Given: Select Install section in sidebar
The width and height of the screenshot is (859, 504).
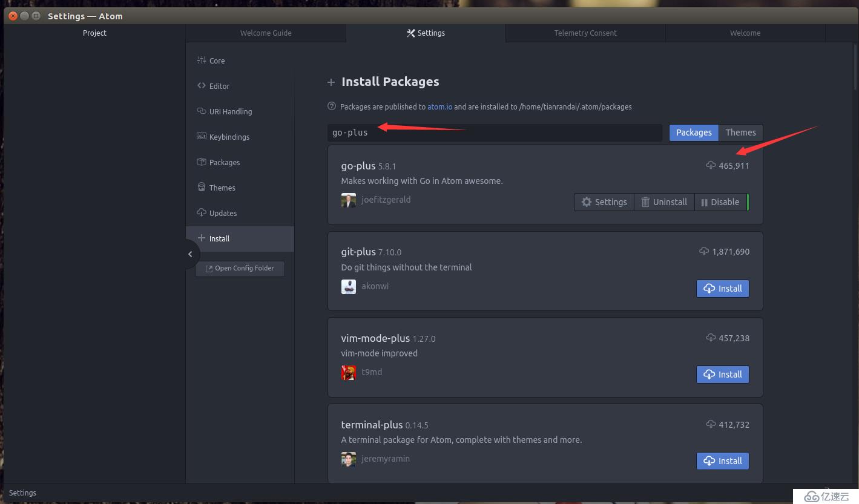Looking at the screenshot, I should tap(240, 238).
